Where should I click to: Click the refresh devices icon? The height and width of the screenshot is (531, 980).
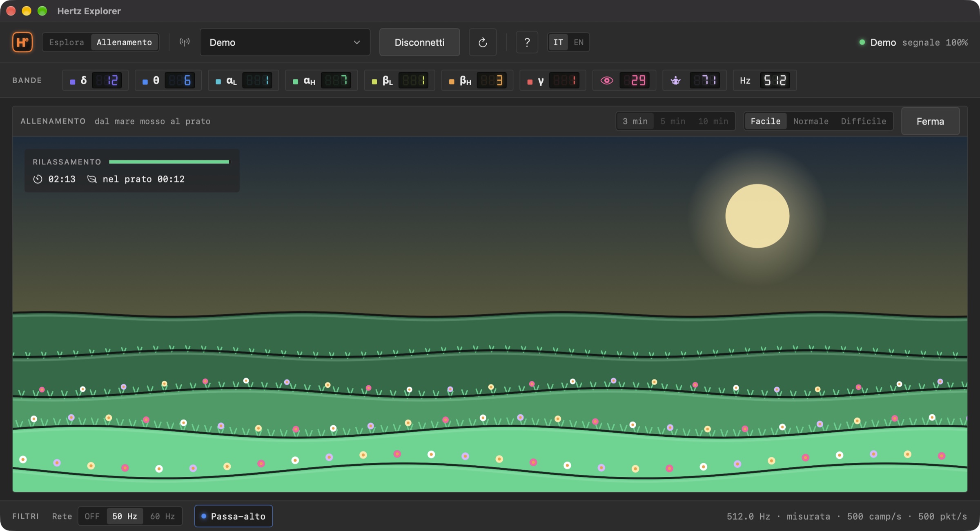[483, 42]
